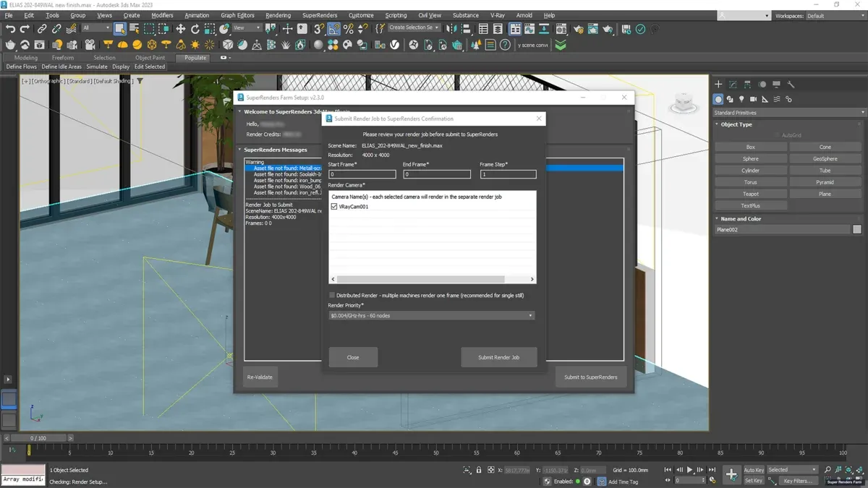Open the Create Selection Set dropdown
Viewport: 868px width, 488px height.
coord(414,28)
